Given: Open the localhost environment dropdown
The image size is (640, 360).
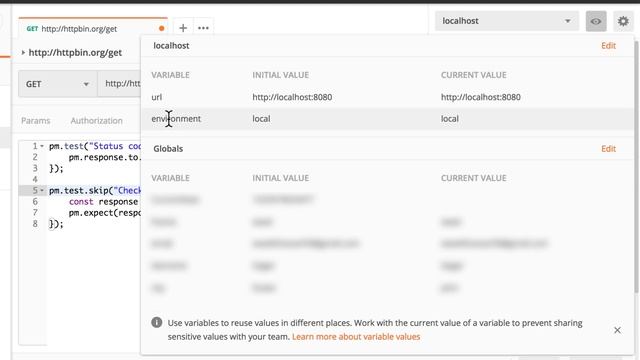Looking at the screenshot, I should click(507, 21).
